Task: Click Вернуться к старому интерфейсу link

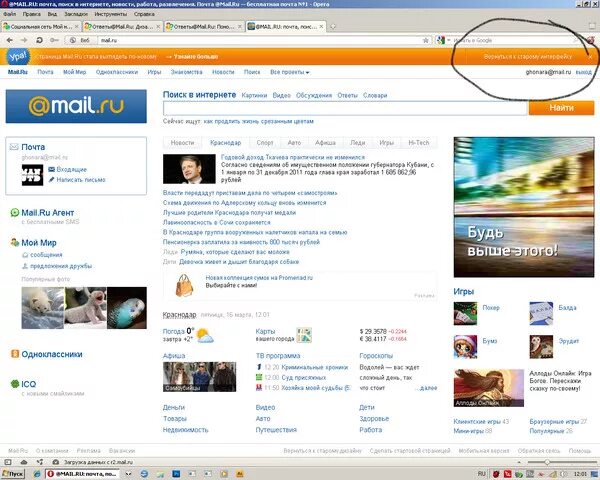Action: point(528,57)
